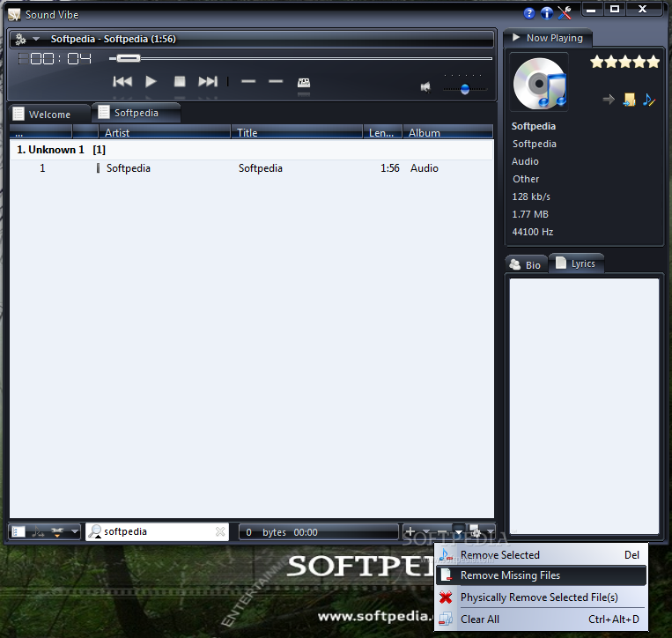672x638 pixels.
Task: Click the music note repeat-mode icon
Action: click(x=38, y=532)
